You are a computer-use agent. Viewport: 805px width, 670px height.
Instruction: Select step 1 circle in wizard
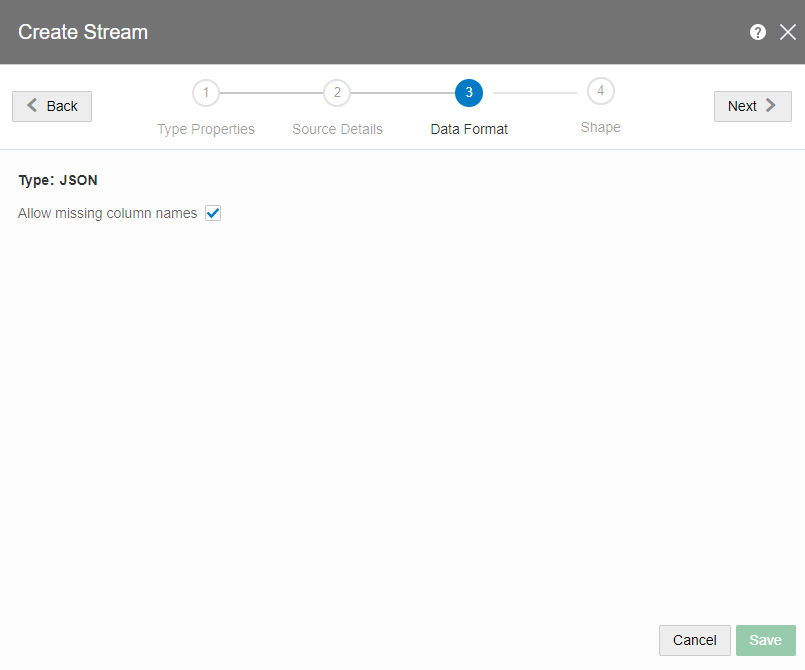(x=206, y=93)
